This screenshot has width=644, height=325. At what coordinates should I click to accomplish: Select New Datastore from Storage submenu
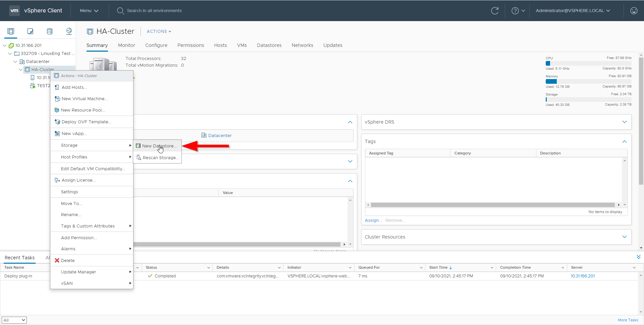click(159, 146)
